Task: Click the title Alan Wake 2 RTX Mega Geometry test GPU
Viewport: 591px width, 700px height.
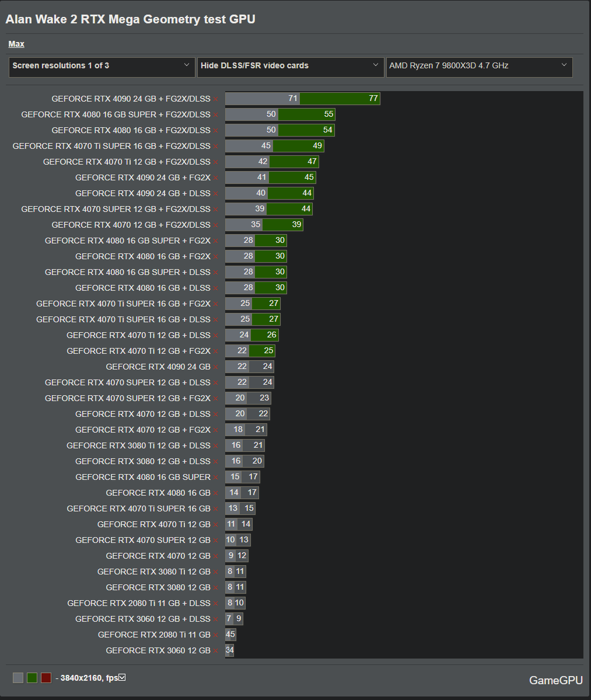Action: [130, 19]
